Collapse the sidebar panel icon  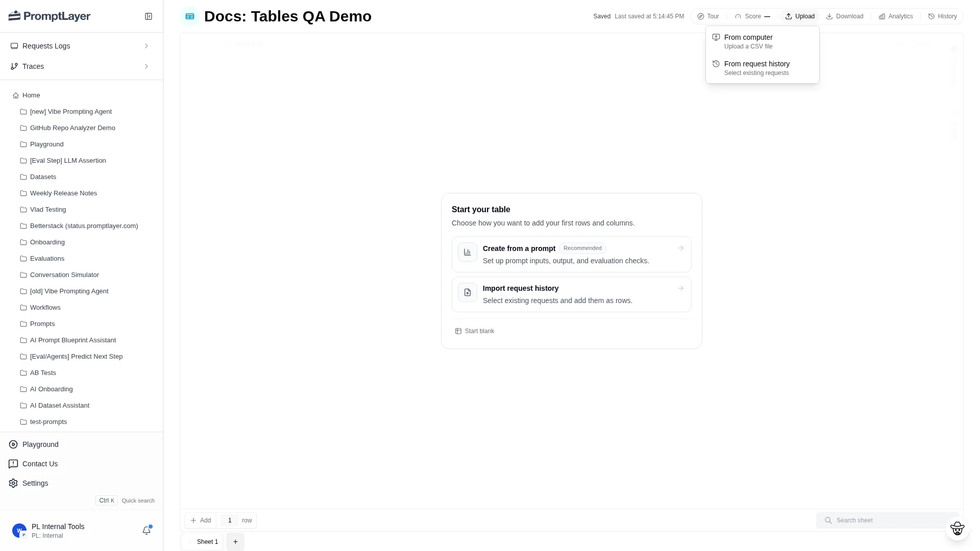(x=149, y=16)
